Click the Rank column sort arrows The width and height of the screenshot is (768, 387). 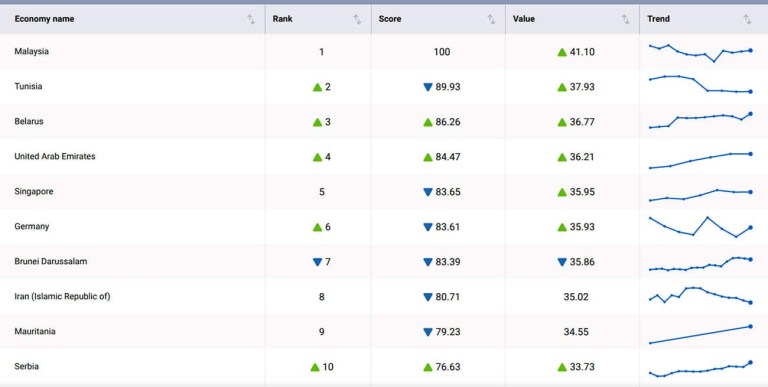click(357, 19)
